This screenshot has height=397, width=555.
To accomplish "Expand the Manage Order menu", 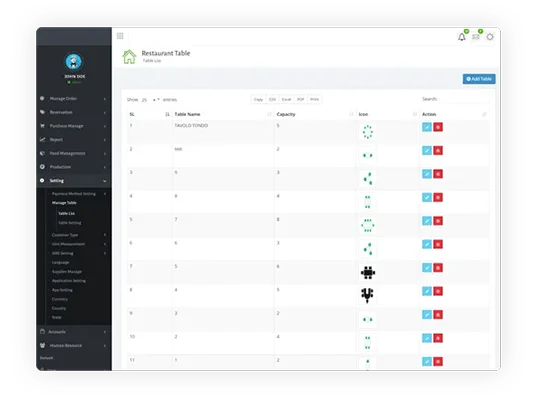I will pyautogui.click(x=74, y=98).
